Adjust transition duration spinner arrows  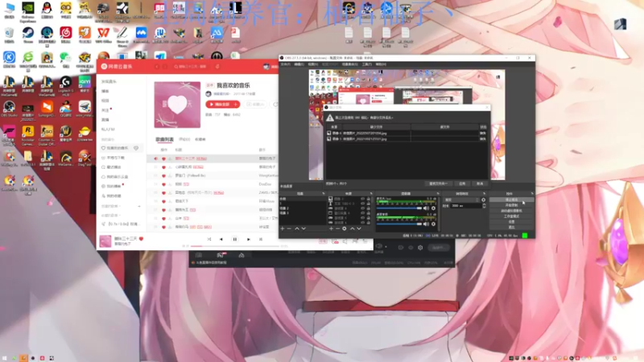coord(485,206)
